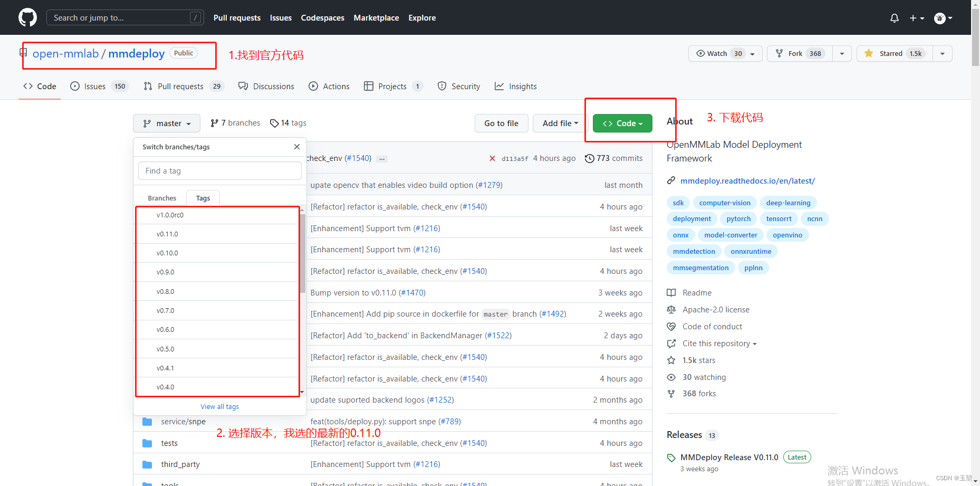980x486 pixels.
Task: Expand the star lists dropdown arrow
Action: point(943,54)
